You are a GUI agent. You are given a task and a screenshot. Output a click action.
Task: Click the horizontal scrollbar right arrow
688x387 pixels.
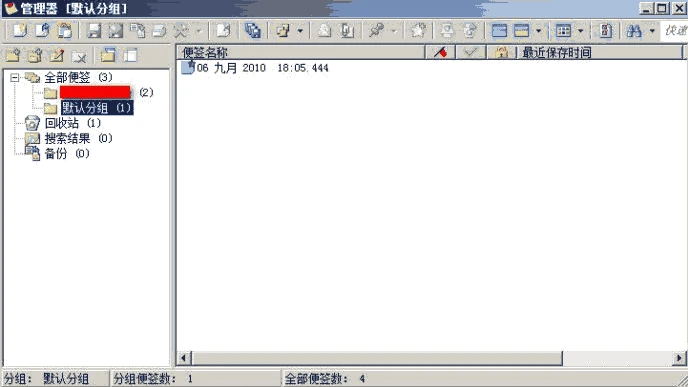click(x=679, y=358)
